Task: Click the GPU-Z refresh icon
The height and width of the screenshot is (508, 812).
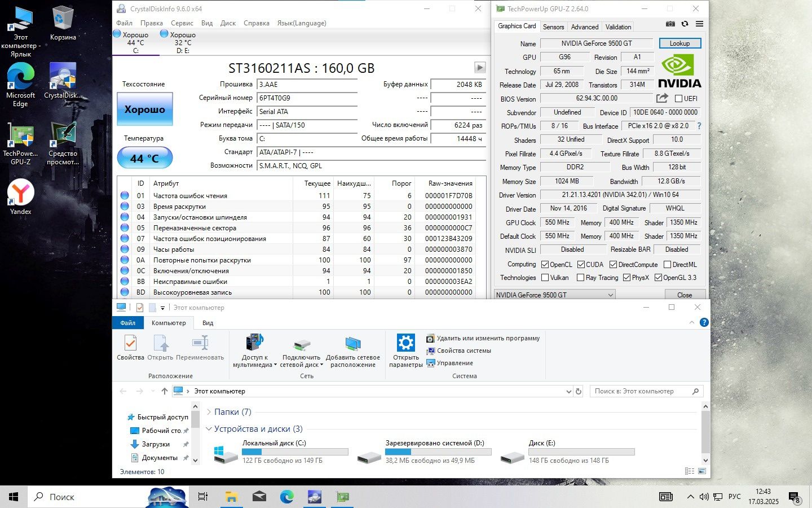Action: [x=685, y=24]
